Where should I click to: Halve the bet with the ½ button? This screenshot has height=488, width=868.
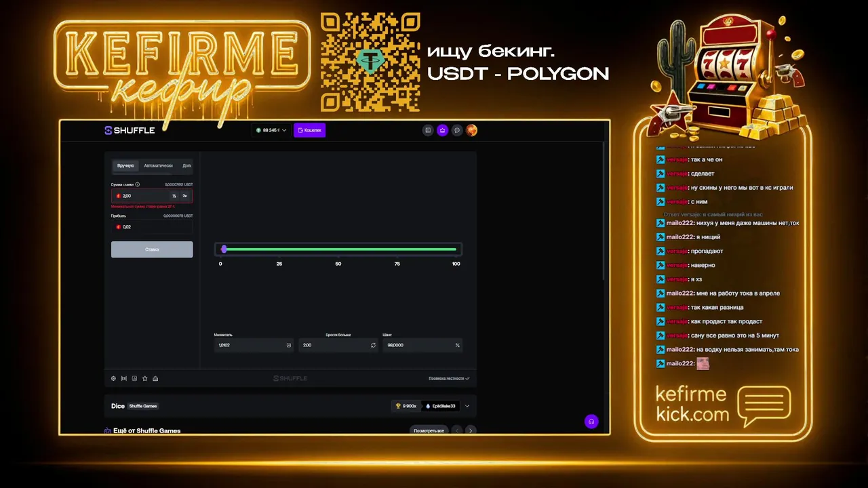tap(174, 196)
